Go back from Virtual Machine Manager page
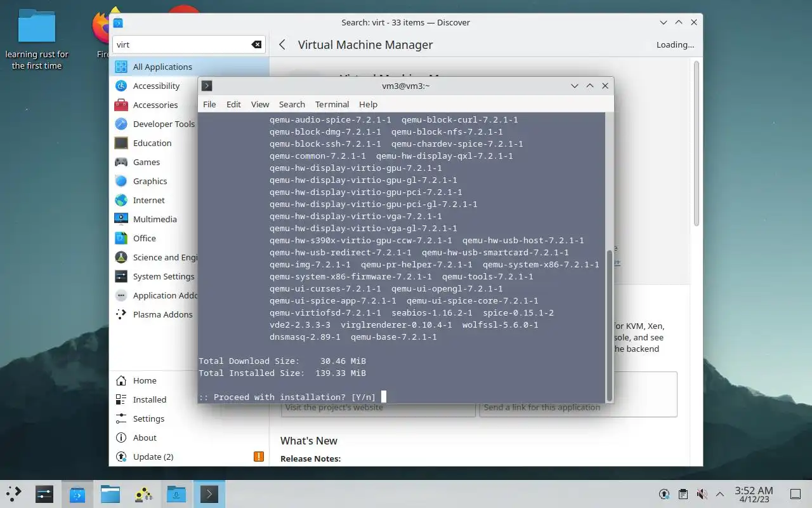The width and height of the screenshot is (812, 508). tap(282, 44)
